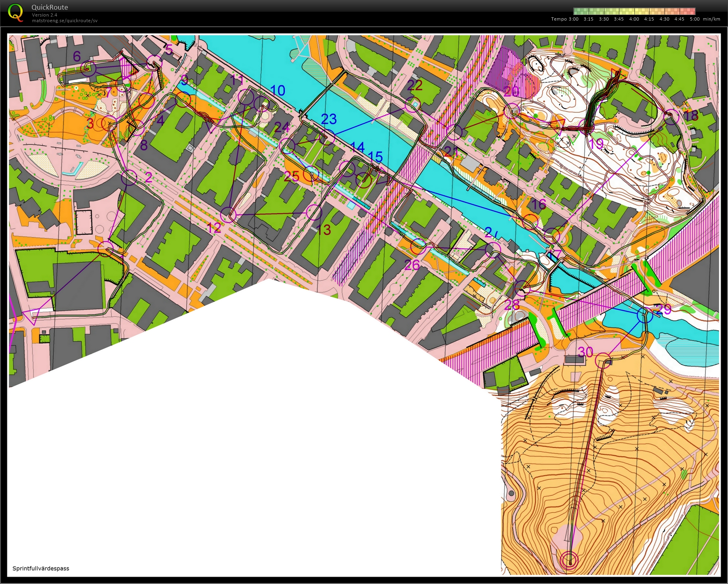
Task: Click the 4:45 tempo legend value
Action: coord(679,19)
